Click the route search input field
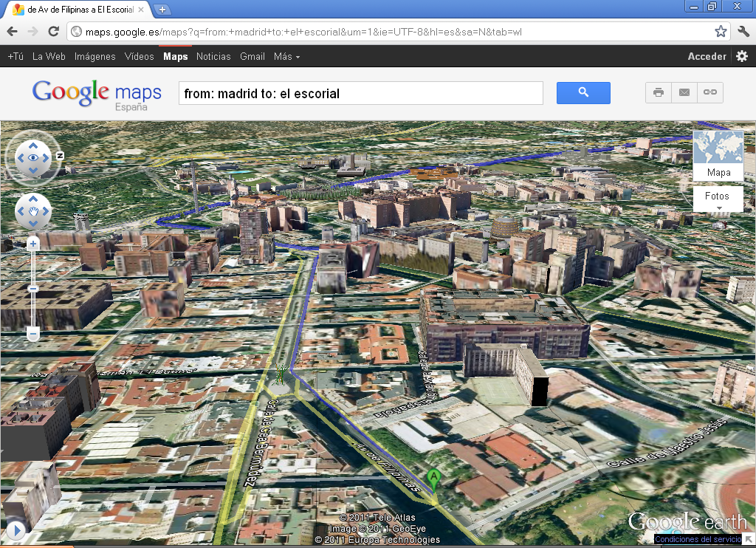 pyautogui.click(x=360, y=92)
